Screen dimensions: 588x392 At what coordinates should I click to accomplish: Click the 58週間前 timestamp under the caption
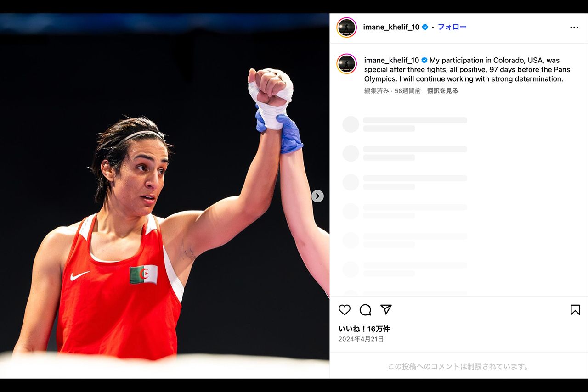click(407, 91)
